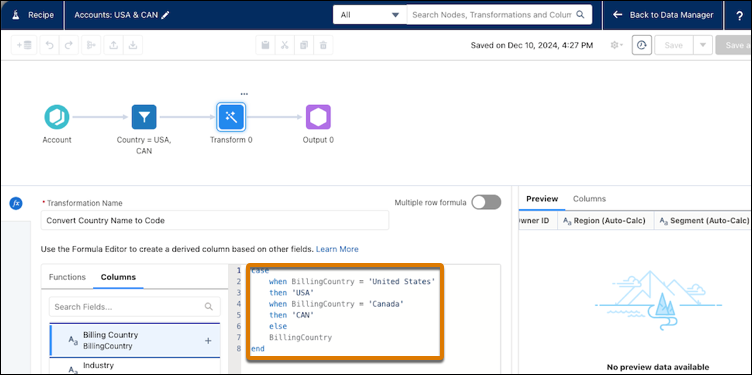Select the Billing Country field row

click(x=135, y=340)
